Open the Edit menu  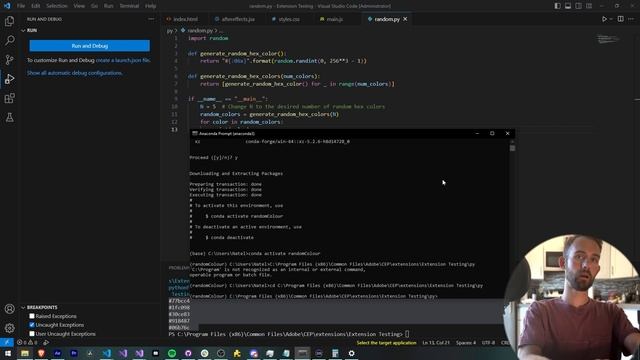pyautogui.click(x=36, y=6)
